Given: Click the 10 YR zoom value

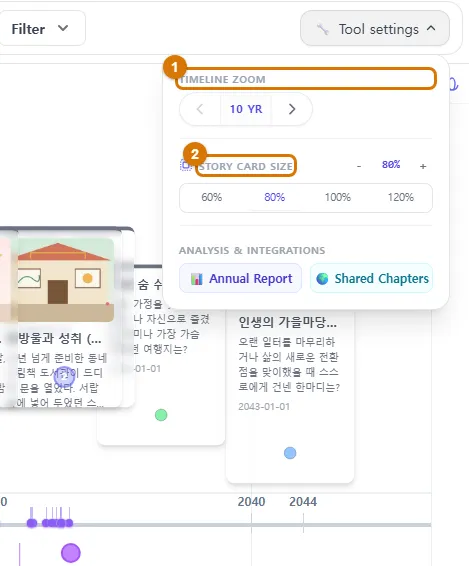Looking at the screenshot, I should coord(246,109).
